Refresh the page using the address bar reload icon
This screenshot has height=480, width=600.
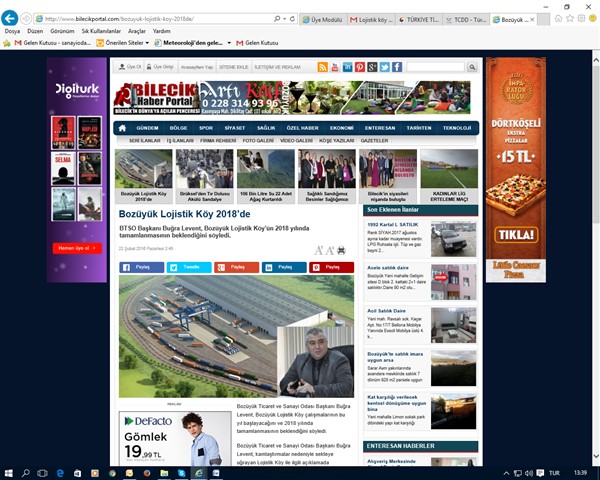(x=292, y=18)
